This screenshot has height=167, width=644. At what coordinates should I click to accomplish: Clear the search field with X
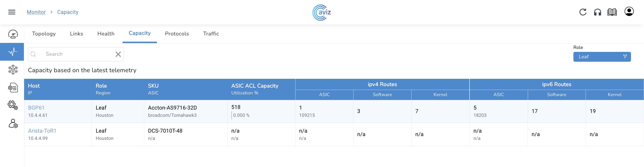click(x=118, y=54)
